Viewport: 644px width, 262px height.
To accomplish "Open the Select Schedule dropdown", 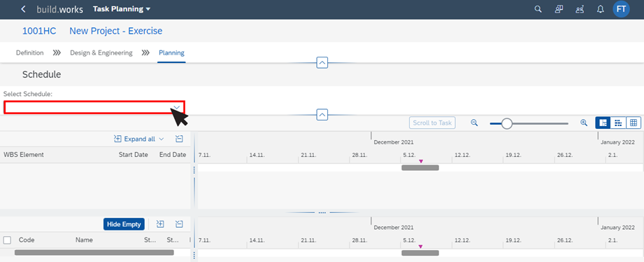I will [x=94, y=107].
